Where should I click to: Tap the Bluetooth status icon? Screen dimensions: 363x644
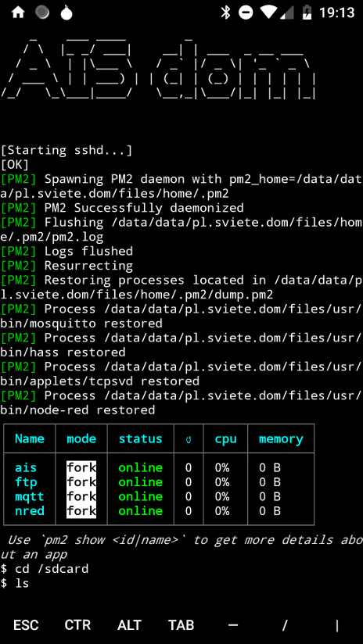pos(225,13)
